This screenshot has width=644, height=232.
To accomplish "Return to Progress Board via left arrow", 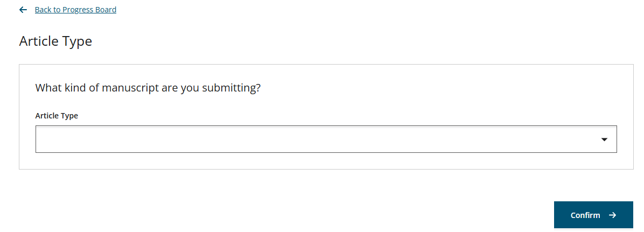I will coord(23,10).
